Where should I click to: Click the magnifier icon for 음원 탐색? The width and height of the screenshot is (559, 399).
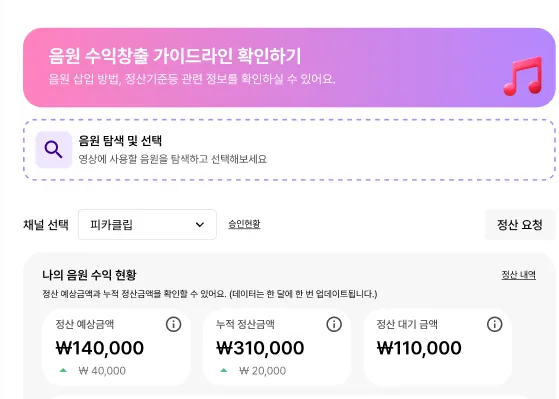coord(53,150)
